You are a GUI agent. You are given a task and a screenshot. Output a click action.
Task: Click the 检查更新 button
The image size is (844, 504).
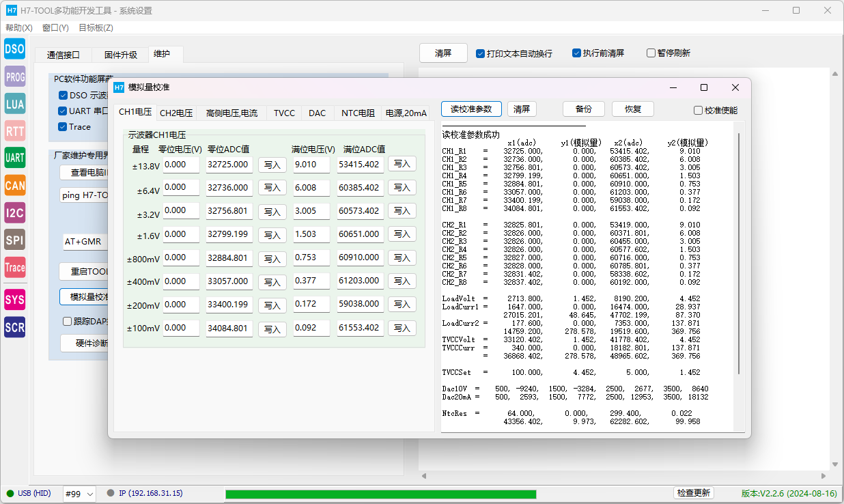(x=693, y=493)
